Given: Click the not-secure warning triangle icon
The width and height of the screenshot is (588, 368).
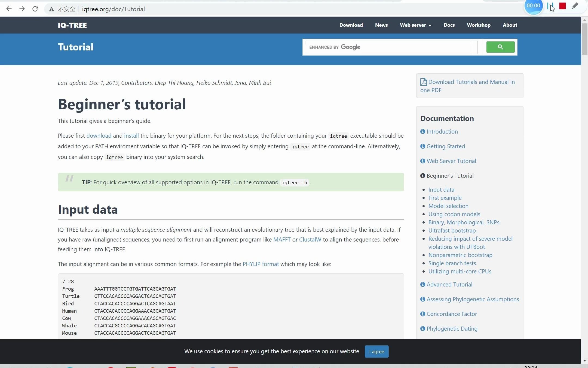Looking at the screenshot, I should coord(51,9).
